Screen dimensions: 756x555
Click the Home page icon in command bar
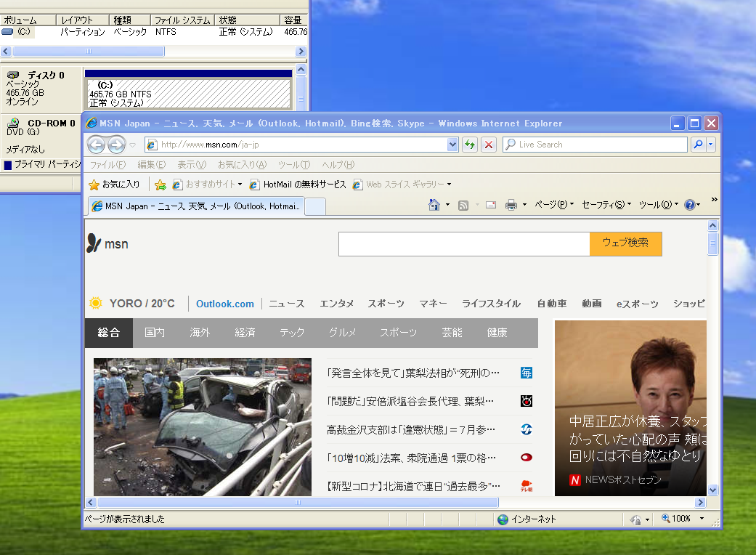click(x=434, y=205)
